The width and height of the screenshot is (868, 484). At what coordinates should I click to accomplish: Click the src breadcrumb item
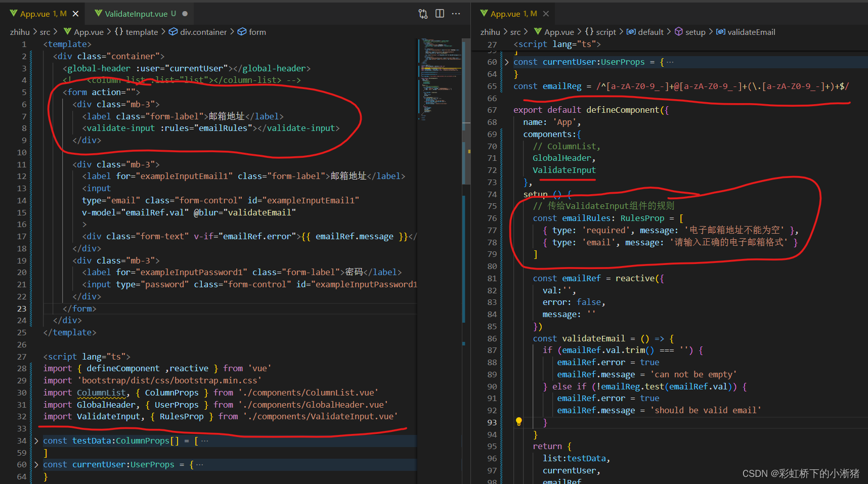[x=45, y=31]
